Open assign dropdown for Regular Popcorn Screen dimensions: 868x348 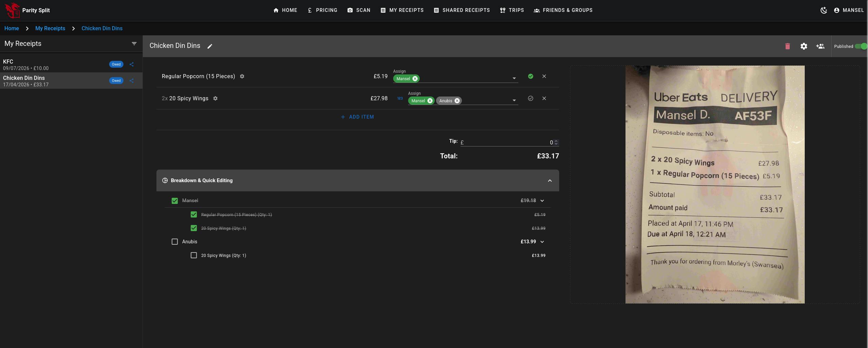[514, 79]
